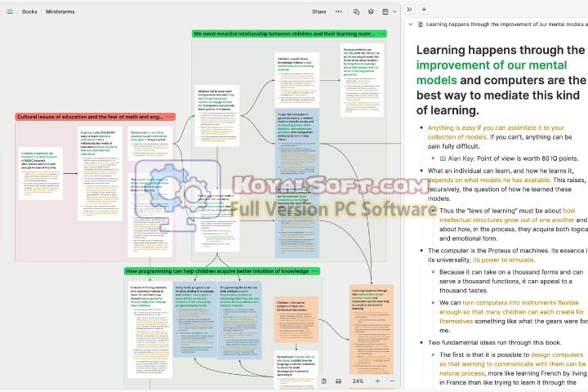
Task: Click 'The computer is the Proteus of machines' bullet
Action: click(508, 255)
